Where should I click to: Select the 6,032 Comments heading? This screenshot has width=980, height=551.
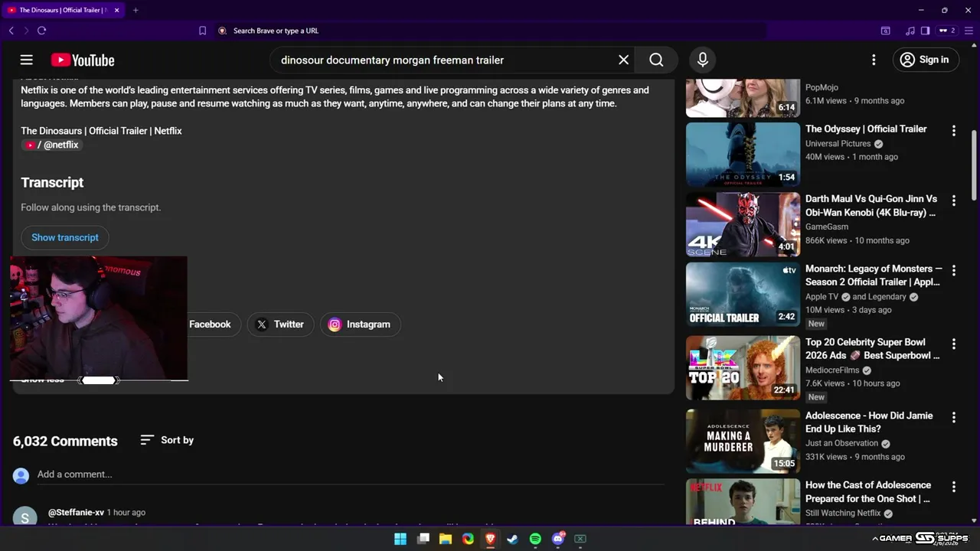(x=65, y=442)
